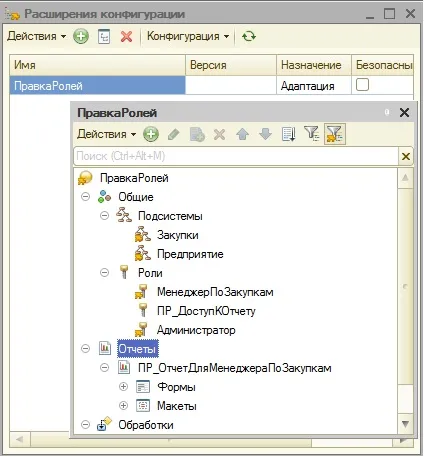The width and height of the screenshot is (424, 457).
Task: Select ПравкаРолей root tree node
Action: point(134,178)
